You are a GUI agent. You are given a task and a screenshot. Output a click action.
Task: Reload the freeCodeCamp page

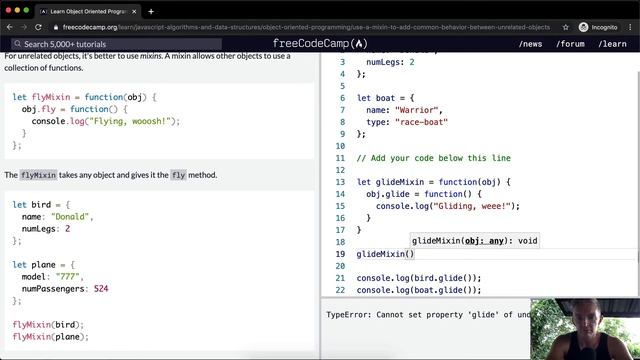pos(38,27)
